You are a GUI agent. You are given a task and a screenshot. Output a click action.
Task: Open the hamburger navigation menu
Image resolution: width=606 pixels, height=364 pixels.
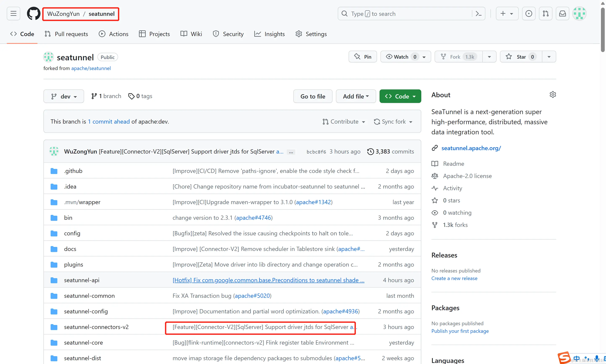pyautogui.click(x=13, y=13)
